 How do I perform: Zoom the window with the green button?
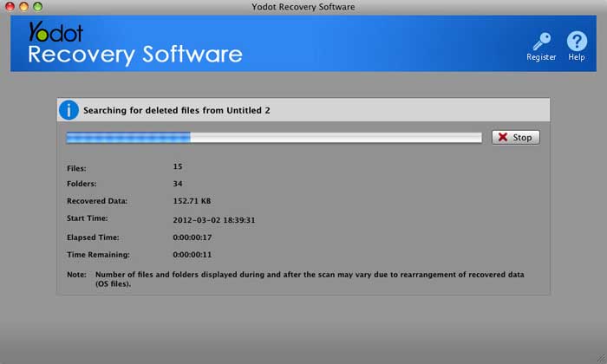click(37, 6)
